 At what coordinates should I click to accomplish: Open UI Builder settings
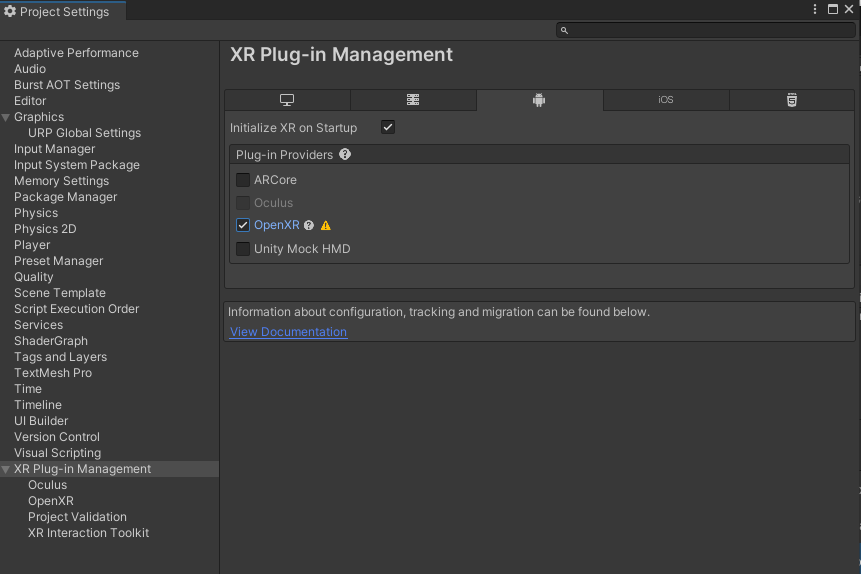pyautogui.click(x=41, y=421)
